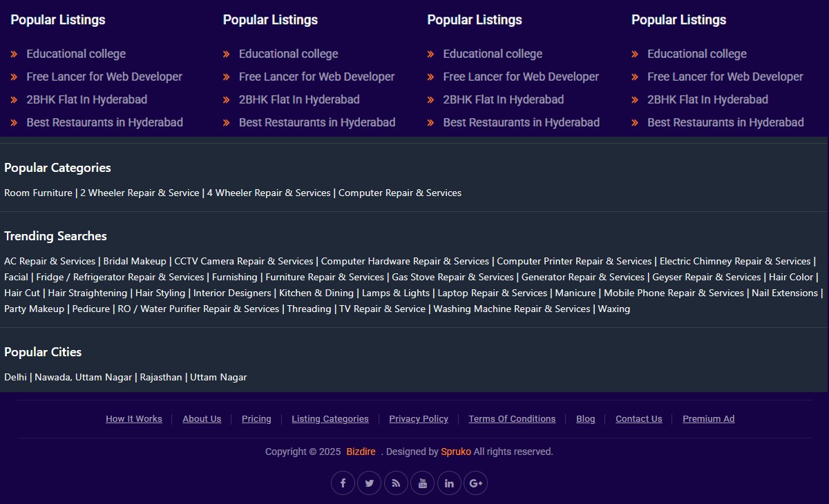
Task: Choose Washing Machine Repair & Services
Action: click(511, 309)
